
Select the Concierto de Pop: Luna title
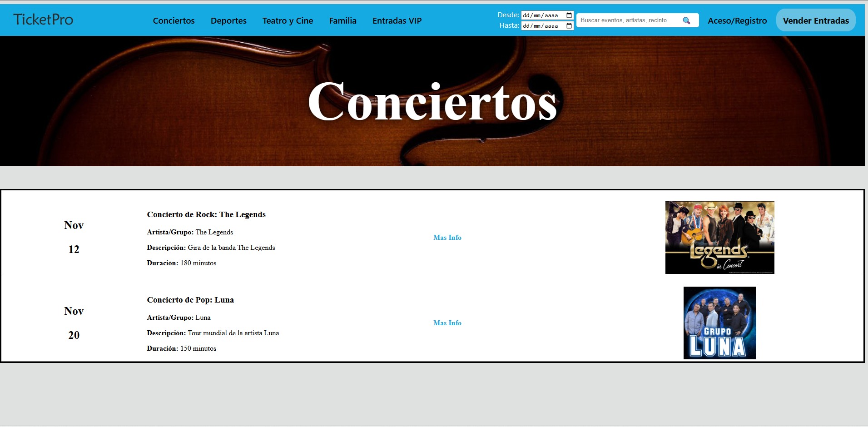click(x=190, y=300)
